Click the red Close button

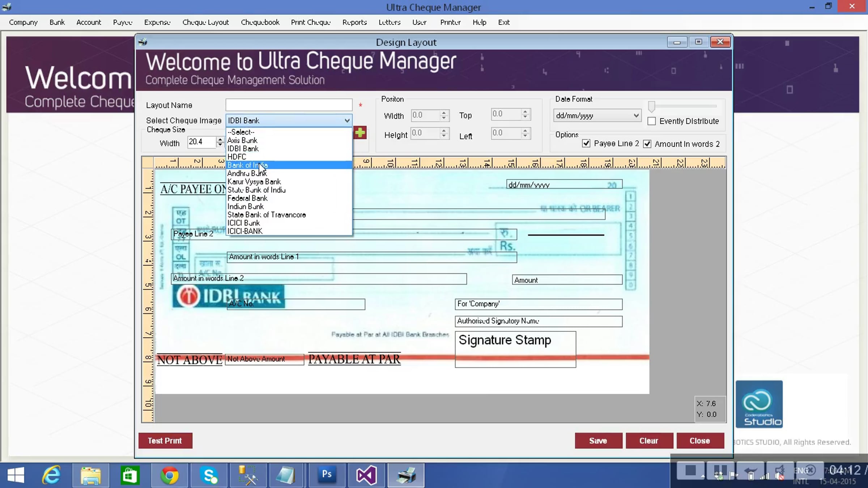(x=700, y=441)
